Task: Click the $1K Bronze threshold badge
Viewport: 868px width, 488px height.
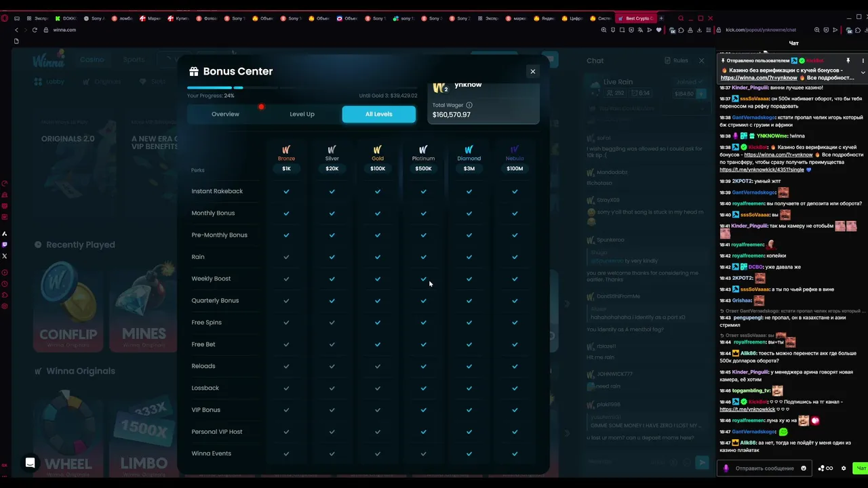Action: (x=286, y=169)
